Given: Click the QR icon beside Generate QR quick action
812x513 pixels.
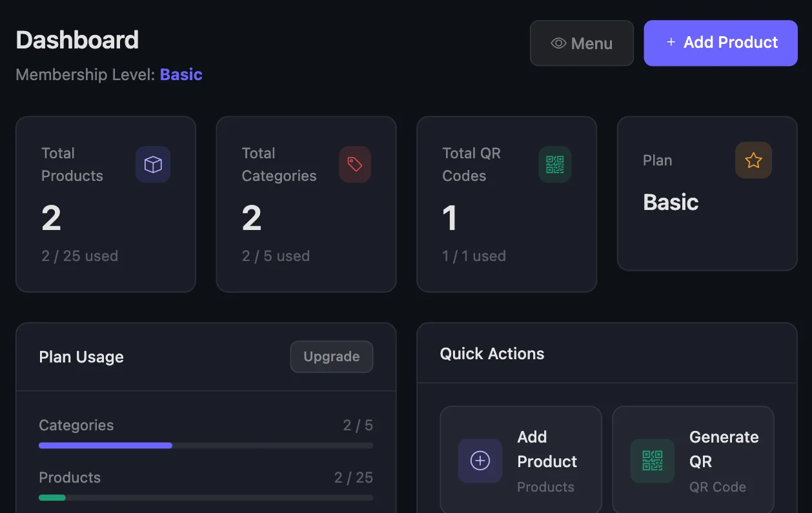Looking at the screenshot, I should click(x=653, y=461).
